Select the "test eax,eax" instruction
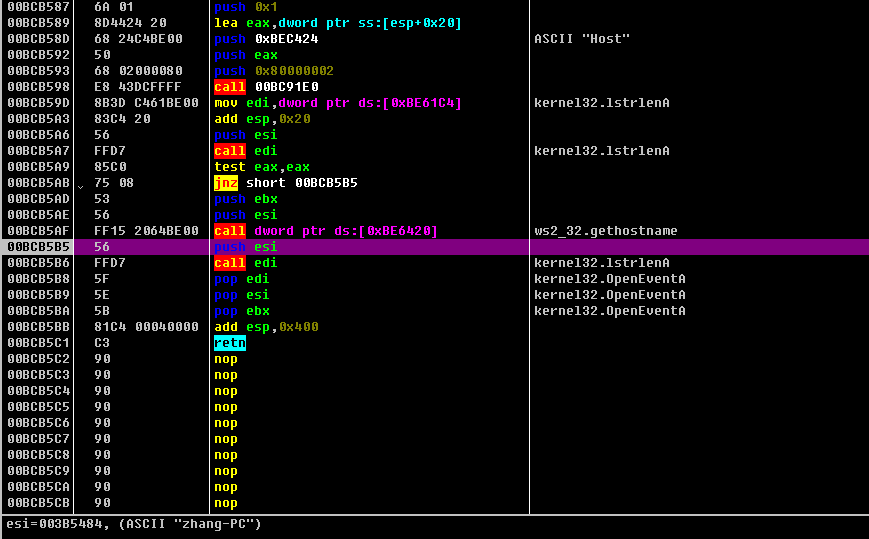This screenshot has height=539, width=869. coord(262,167)
